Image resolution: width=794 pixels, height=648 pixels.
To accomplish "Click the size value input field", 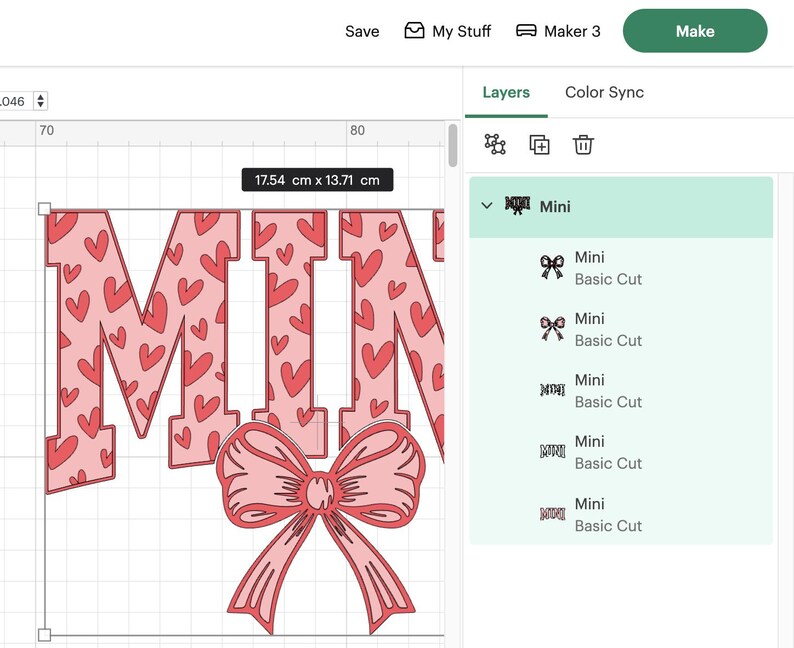I will point(15,101).
